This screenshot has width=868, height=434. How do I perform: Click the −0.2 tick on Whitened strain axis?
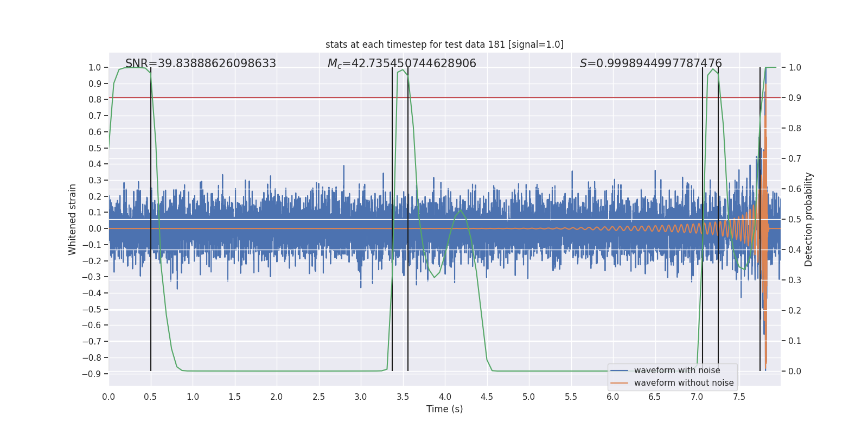92,261
